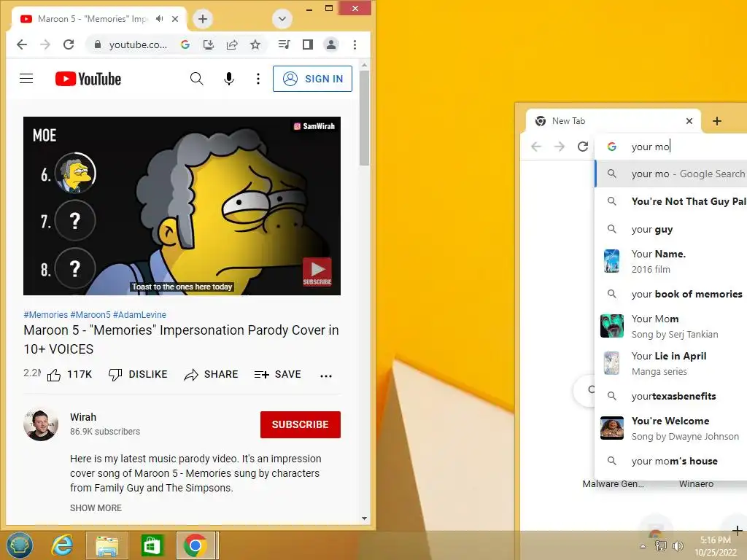Viewport: 747px width, 560px height.
Task: Click the YouTube page vertical scrollbar thumb
Action: pos(365,118)
